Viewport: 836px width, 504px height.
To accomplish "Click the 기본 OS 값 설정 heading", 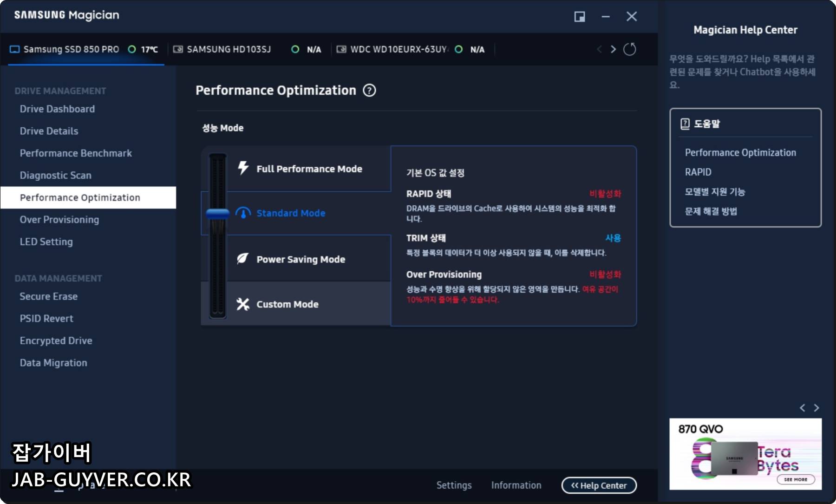I will click(x=435, y=173).
